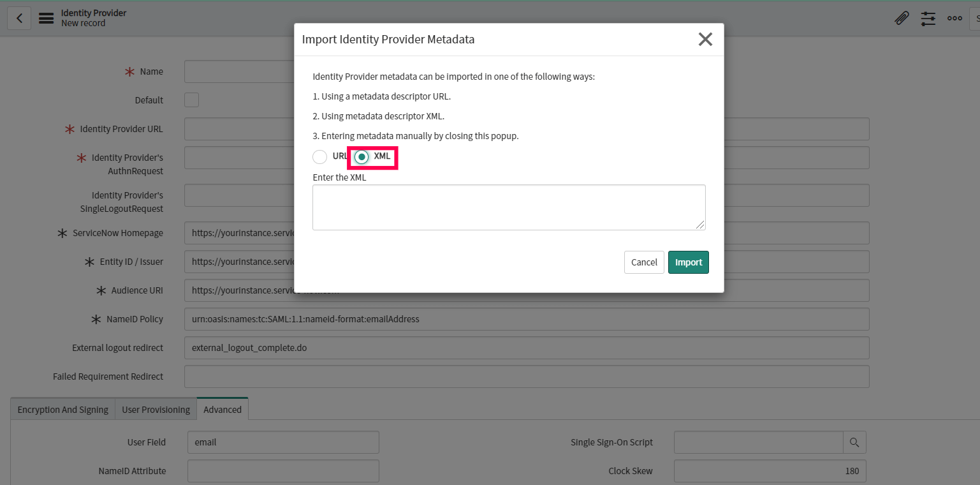Select the Advanced tab
This screenshot has height=485, width=980.
point(223,410)
